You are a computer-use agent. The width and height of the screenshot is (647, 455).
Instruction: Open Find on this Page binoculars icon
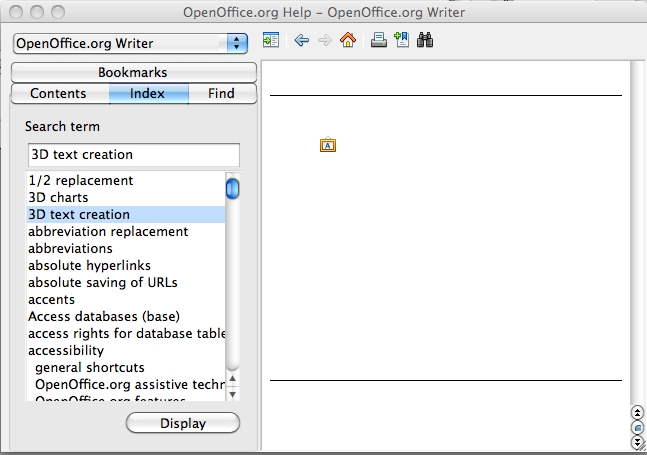[424, 41]
